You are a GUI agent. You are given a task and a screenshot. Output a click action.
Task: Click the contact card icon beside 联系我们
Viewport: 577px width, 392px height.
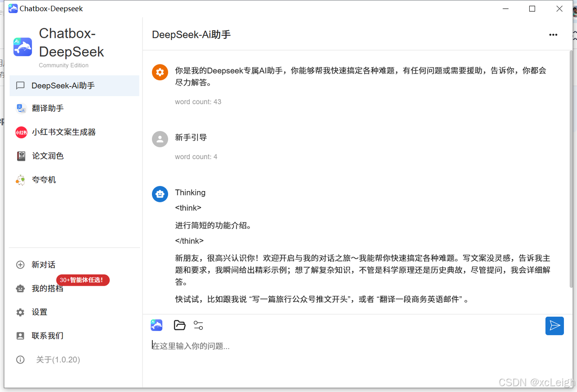point(20,336)
